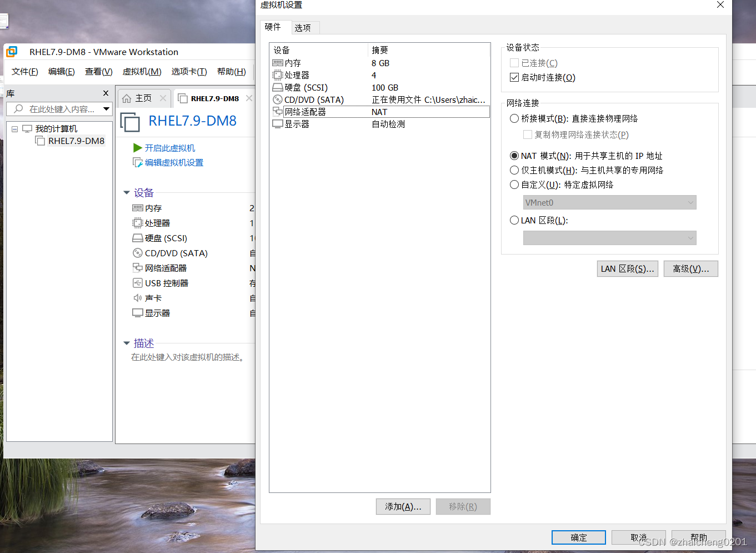Click the network adapter icon in the VMware main window
The width and height of the screenshot is (756, 553).
(x=138, y=268)
